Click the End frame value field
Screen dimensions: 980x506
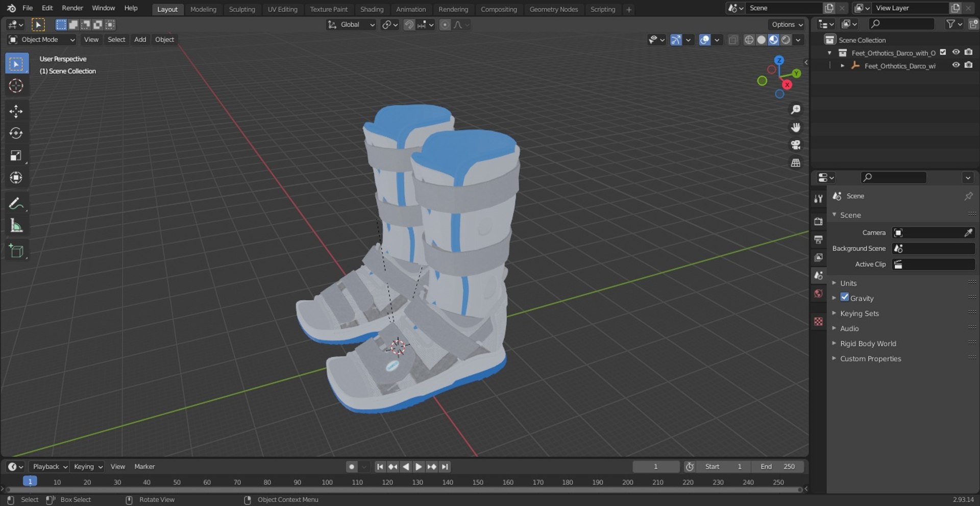778,467
